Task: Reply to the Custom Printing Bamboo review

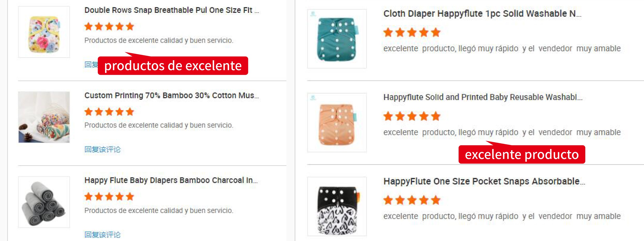Action: [102, 149]
